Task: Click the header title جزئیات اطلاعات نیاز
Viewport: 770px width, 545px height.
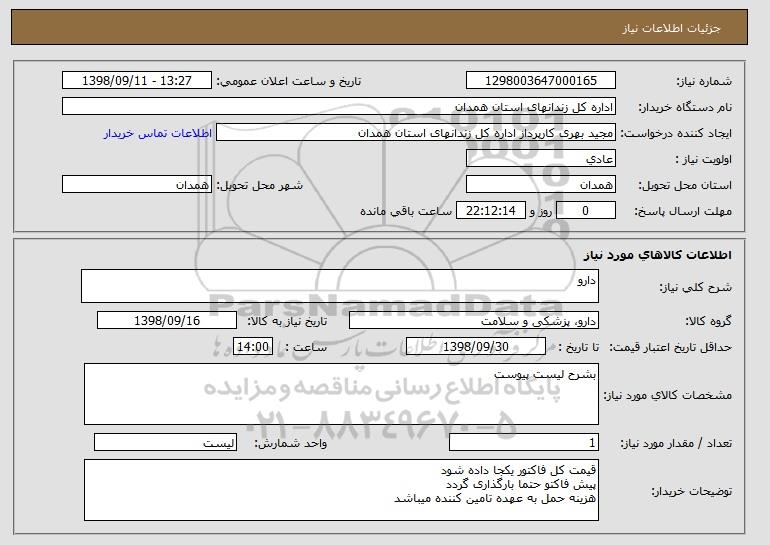Action: click(x=671, y=28)
